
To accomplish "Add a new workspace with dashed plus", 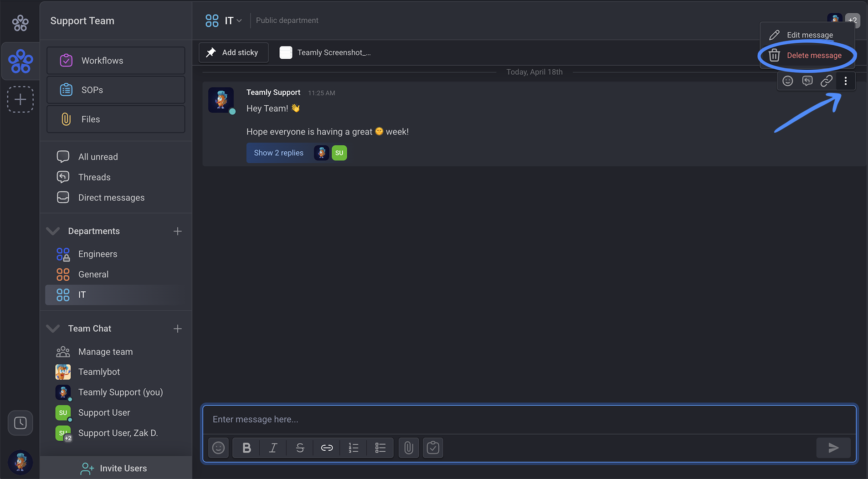I will coord(20,99).
